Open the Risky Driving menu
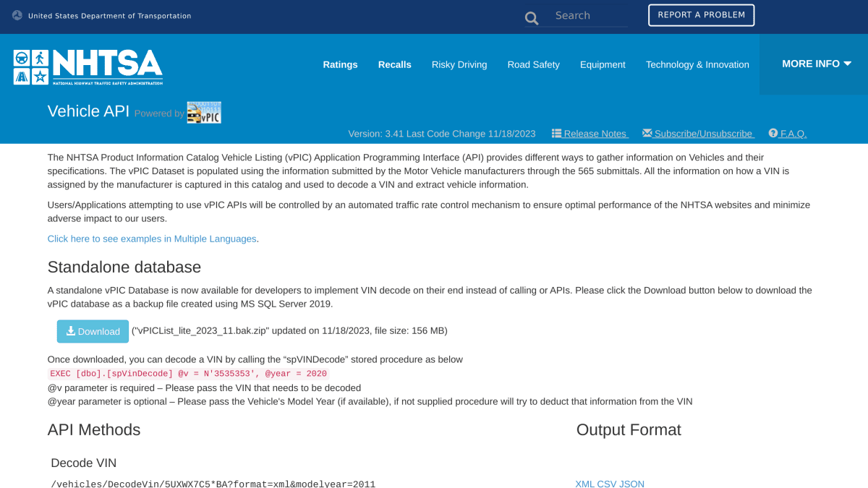The image size is (868, 488). point(459,64)
